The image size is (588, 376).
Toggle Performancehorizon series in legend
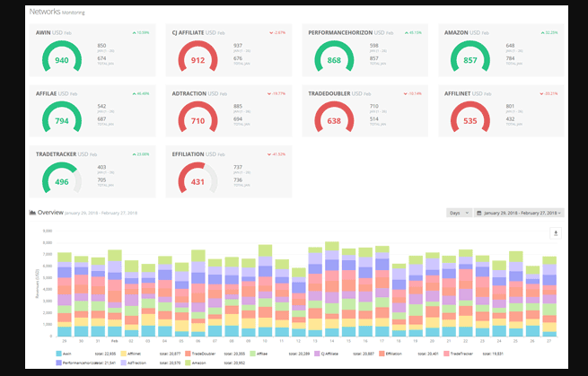coord(58,363)
